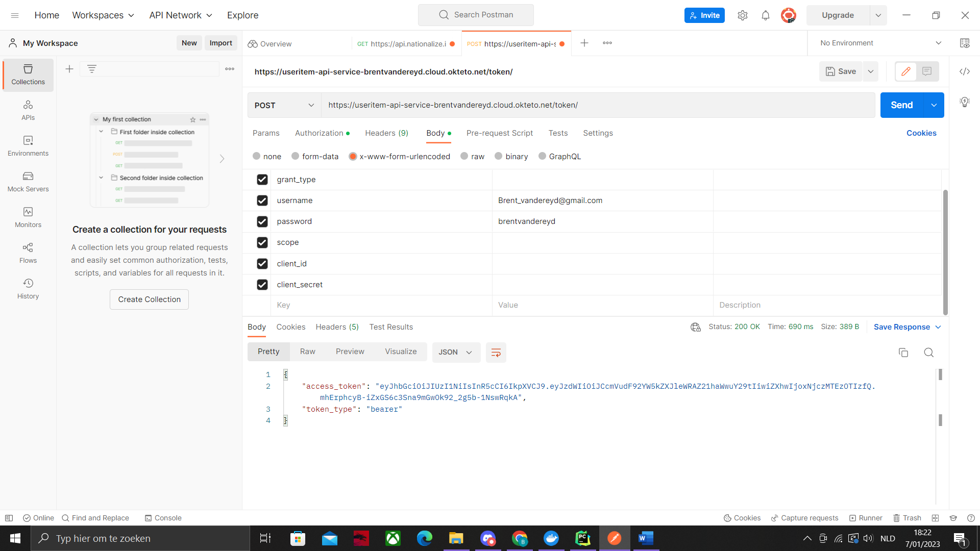
Task: Open the Monitors panel
Action: point(28,217)
